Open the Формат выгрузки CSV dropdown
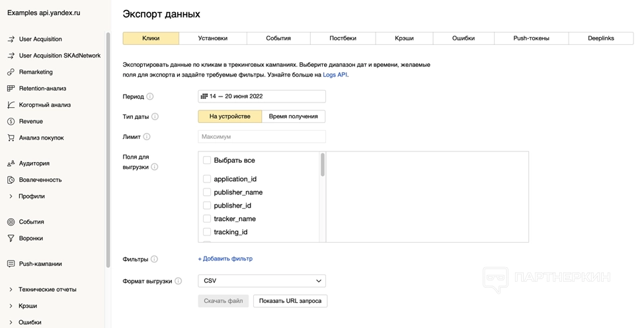The height and width of the screenshot is (328, 644). pos(262,281)
